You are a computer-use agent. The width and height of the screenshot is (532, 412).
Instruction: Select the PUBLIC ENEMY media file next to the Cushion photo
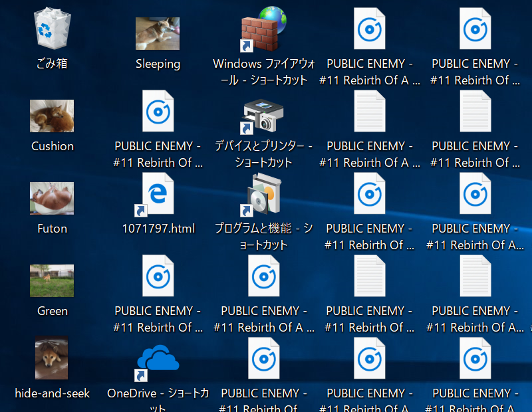[x=158, y=112]
